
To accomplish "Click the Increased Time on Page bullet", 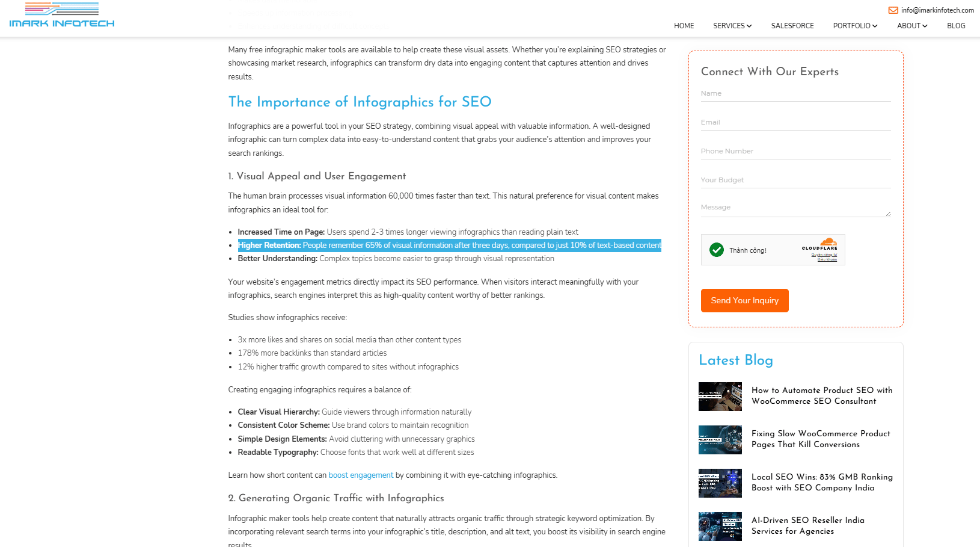I will (x=408, y=232).
